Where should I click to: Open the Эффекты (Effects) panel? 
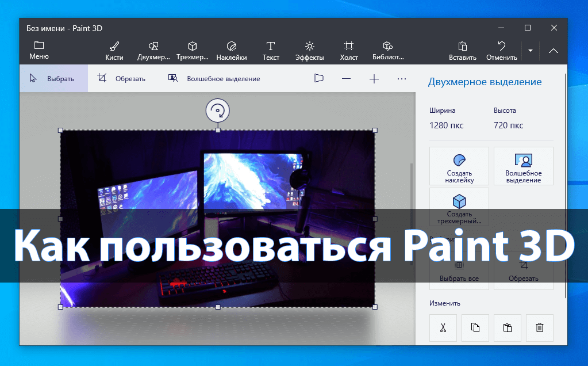pos(309,51)
